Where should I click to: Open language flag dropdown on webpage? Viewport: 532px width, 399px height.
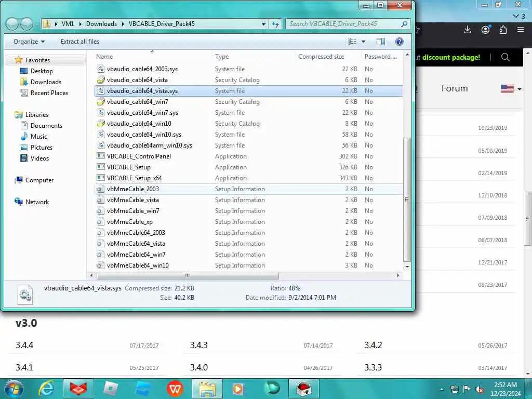click(511, 89)
